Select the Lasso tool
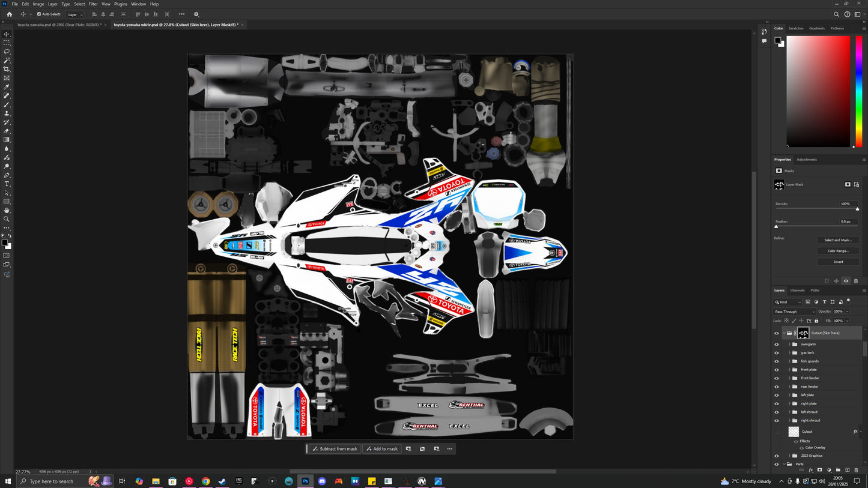 [x=7, y=52]
